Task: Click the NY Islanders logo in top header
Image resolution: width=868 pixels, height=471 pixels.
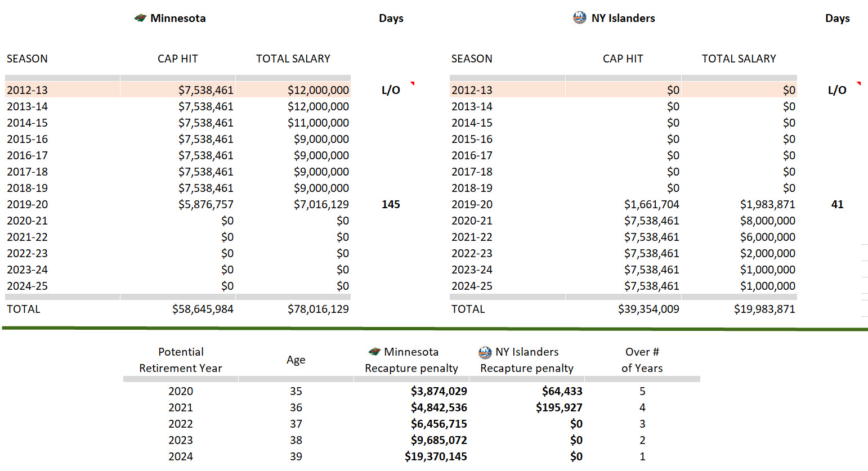Action: click(580, 17)
